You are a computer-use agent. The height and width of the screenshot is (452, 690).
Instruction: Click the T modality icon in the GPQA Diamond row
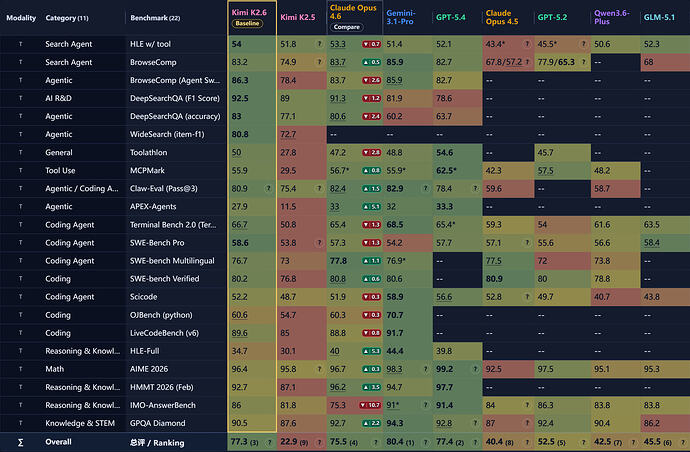coord(20,423)
